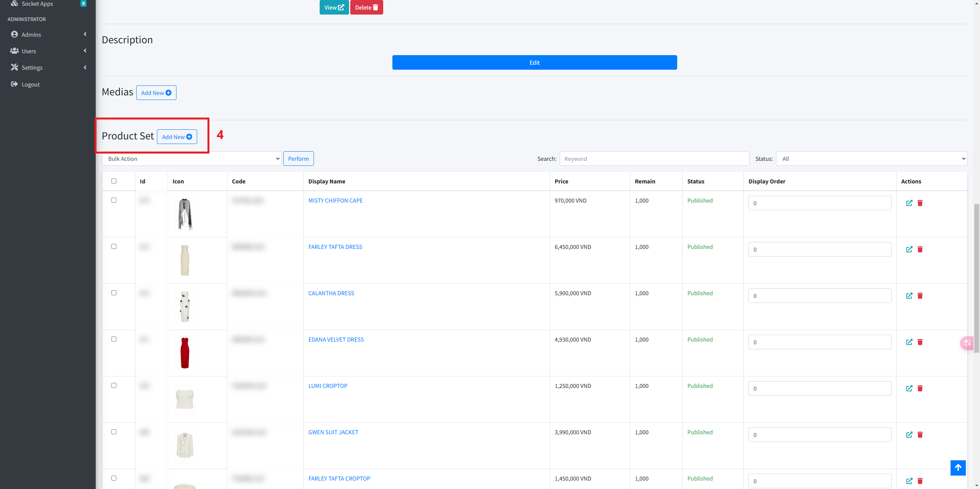Check the CALANTHA DRESS row checkbox

114,293
